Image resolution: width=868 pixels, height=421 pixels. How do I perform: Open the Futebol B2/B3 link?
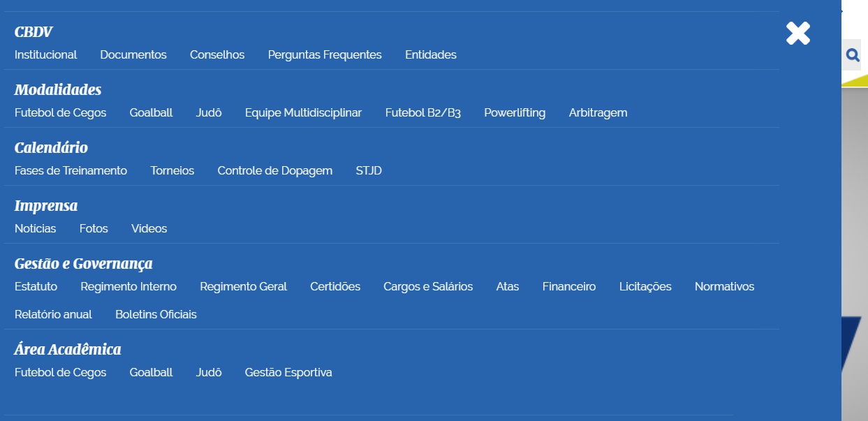(x=423, y=112)
